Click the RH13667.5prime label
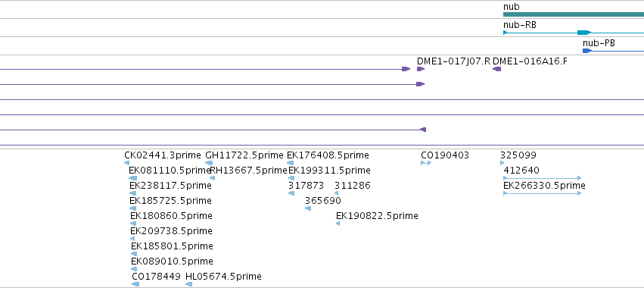Viewport: 644px width, 288px height. pyautogui.click(x=248, y=171)
